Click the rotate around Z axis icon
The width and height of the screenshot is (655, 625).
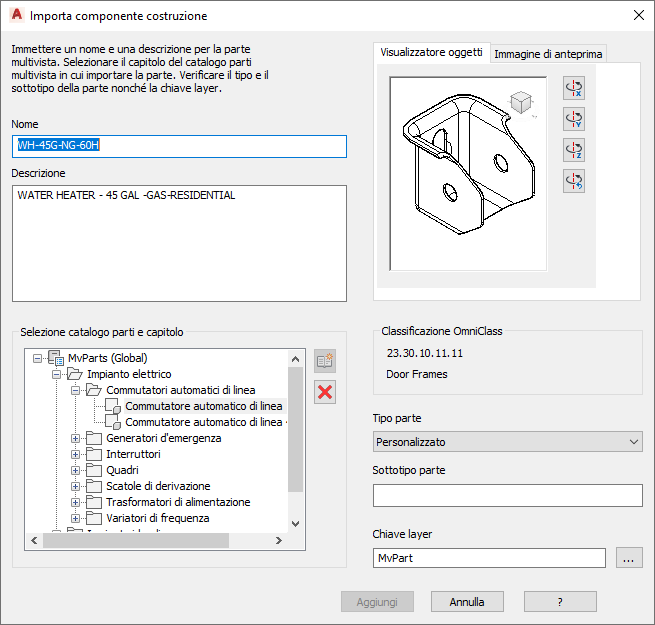(574, 150)
